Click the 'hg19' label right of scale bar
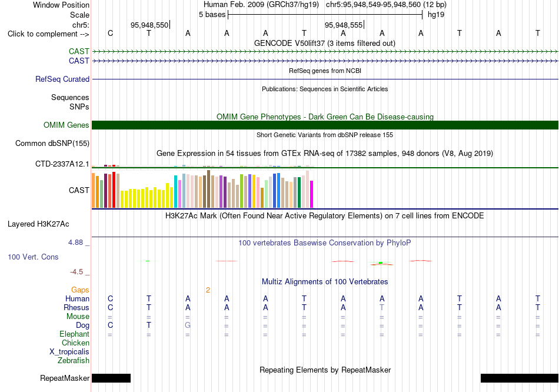This screenshot has width=559, height=392. pyautogui.click(x=435, y=15)
